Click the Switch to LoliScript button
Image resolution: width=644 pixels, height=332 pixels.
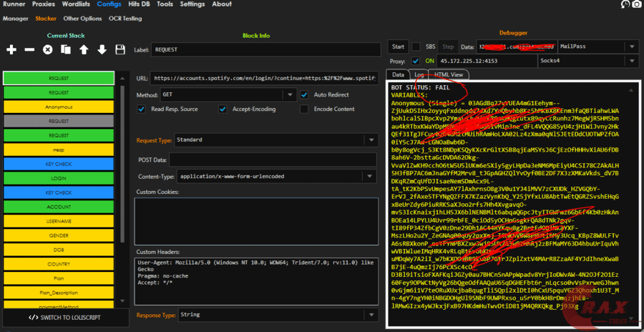(64, 317)
